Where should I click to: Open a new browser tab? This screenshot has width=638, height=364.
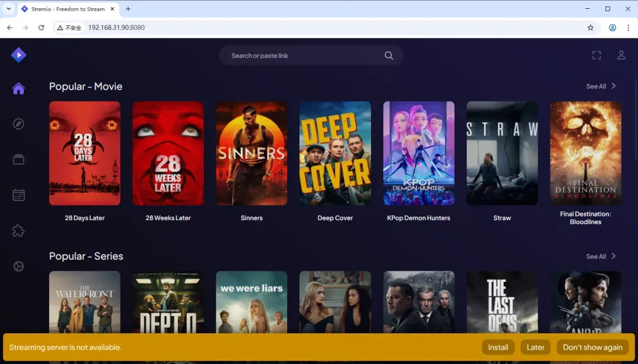pos(128,9)
